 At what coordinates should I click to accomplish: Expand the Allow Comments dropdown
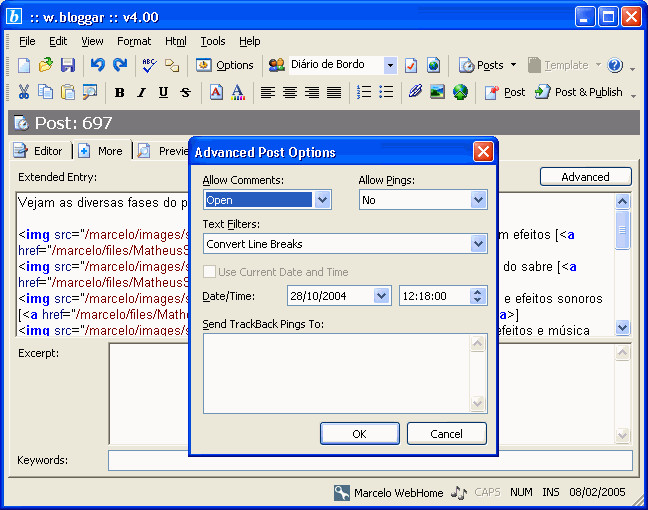pos(322,200)
